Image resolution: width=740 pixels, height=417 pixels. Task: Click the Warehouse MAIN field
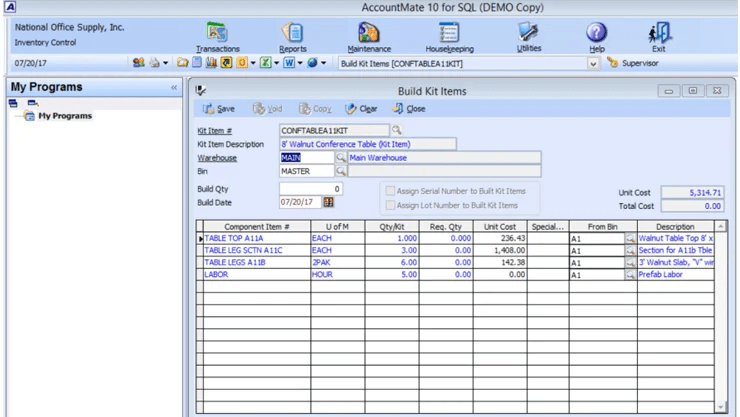307,158
